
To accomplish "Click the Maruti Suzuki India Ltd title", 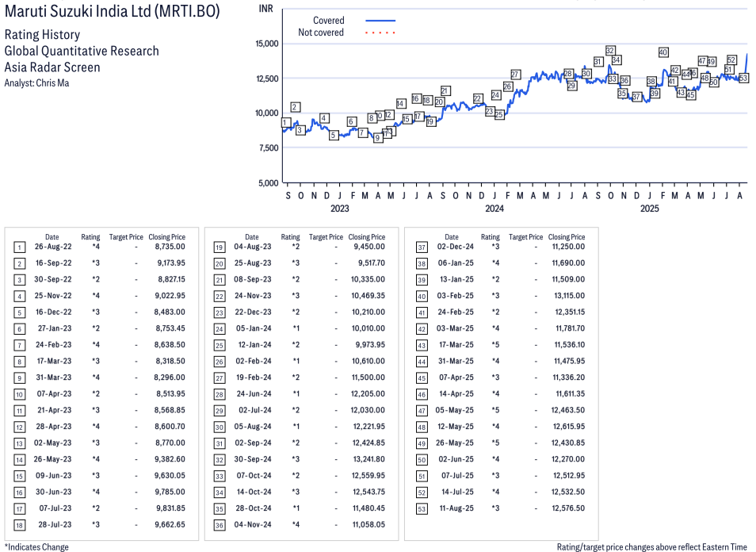I will point(112,10).
